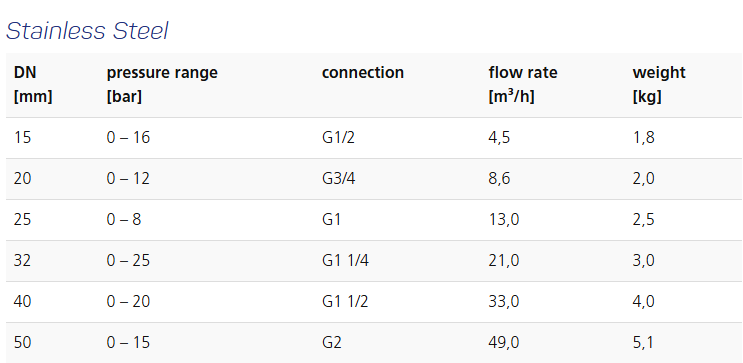Select the G1 1/4 connection cell
Viewport: 743px width, 363px height.
[345, 261]
